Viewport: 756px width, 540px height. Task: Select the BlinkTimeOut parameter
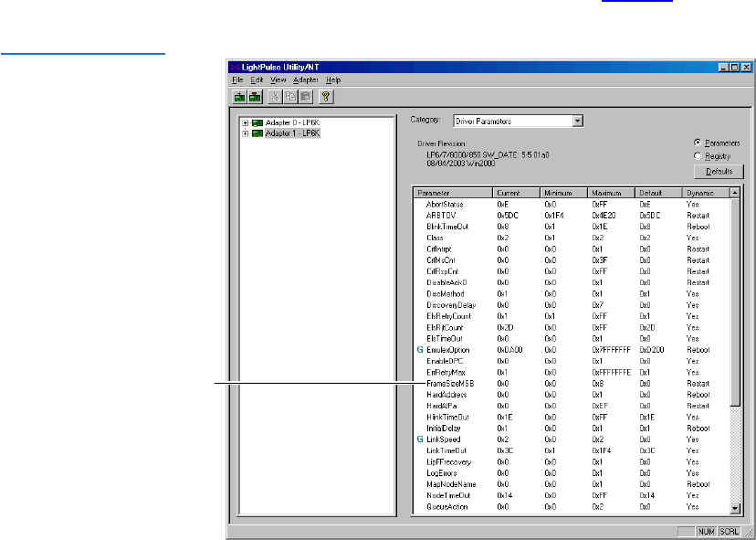click(447, 227)
